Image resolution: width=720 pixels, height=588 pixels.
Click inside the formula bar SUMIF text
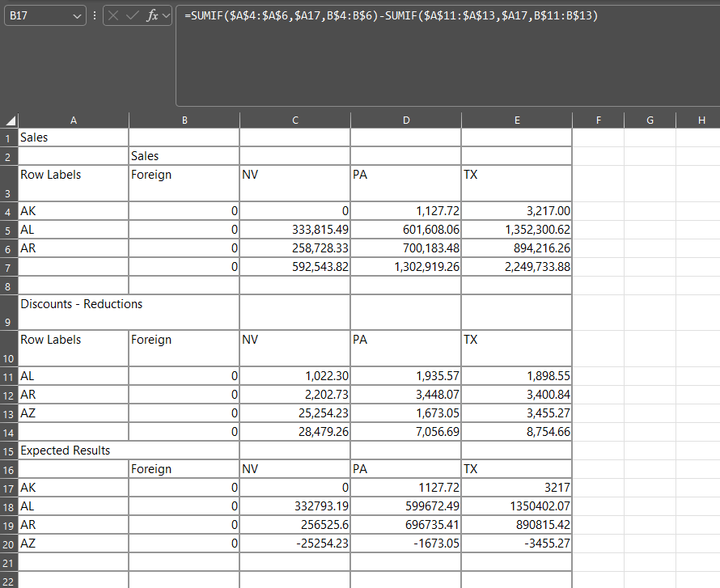392,15
